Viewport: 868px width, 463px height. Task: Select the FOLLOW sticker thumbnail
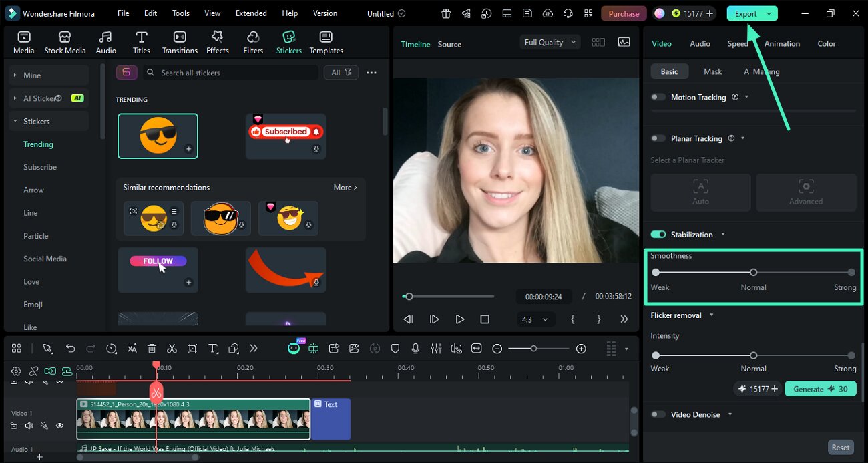tap(158, 269)
